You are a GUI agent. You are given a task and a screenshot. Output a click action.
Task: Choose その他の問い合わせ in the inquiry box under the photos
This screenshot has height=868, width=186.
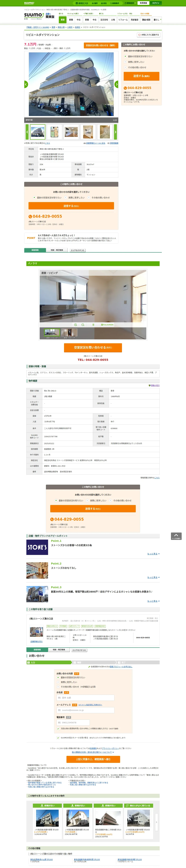coord(89,198)
